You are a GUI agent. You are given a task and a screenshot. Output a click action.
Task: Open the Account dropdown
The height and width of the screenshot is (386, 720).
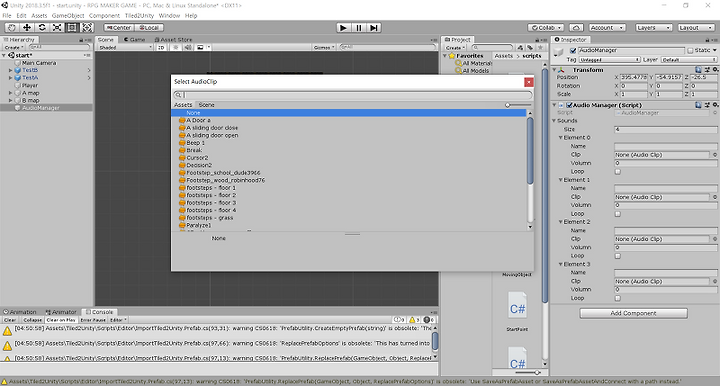607,28
